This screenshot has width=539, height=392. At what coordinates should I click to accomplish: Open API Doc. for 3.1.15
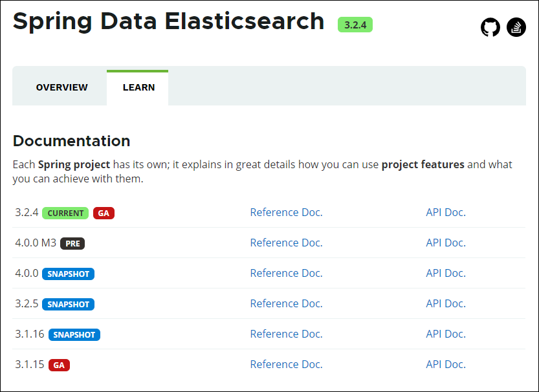point(446,364)
